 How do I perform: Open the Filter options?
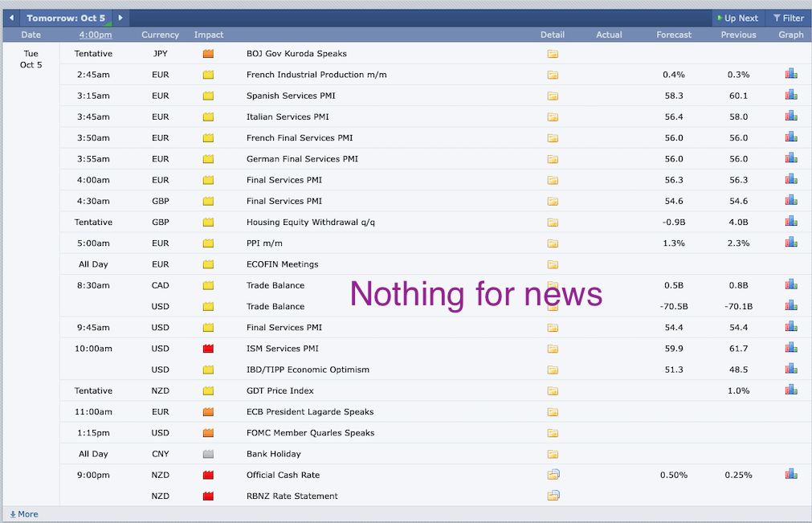click(788, 18)
